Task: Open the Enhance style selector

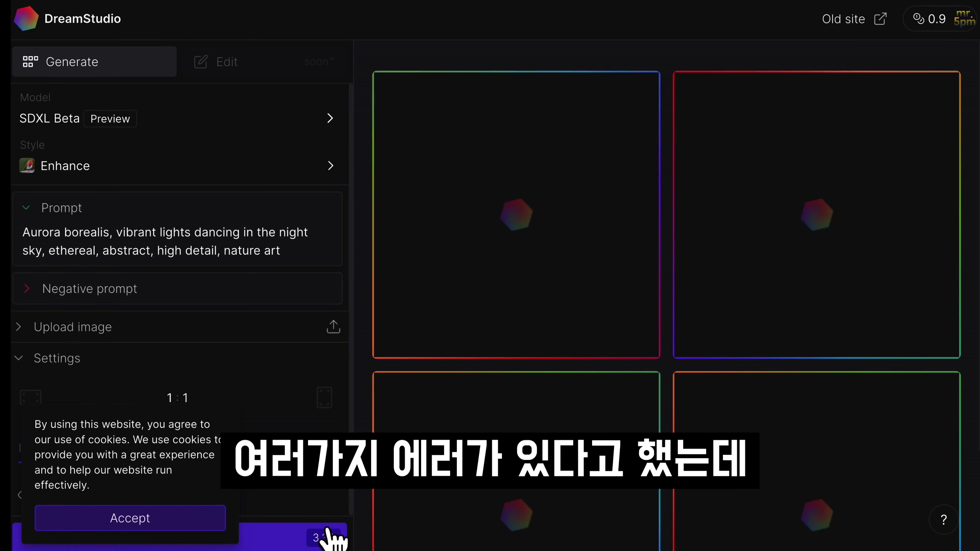Action: (177, 166)
